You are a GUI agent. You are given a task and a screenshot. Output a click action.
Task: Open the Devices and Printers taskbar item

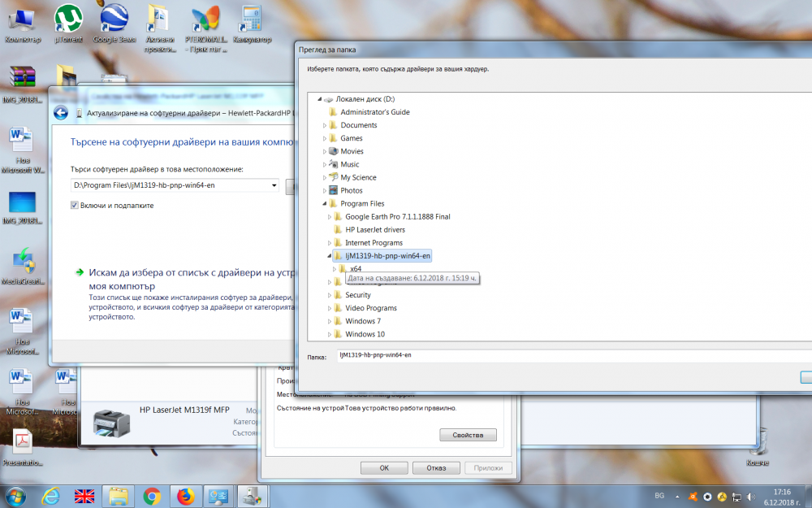219,497
